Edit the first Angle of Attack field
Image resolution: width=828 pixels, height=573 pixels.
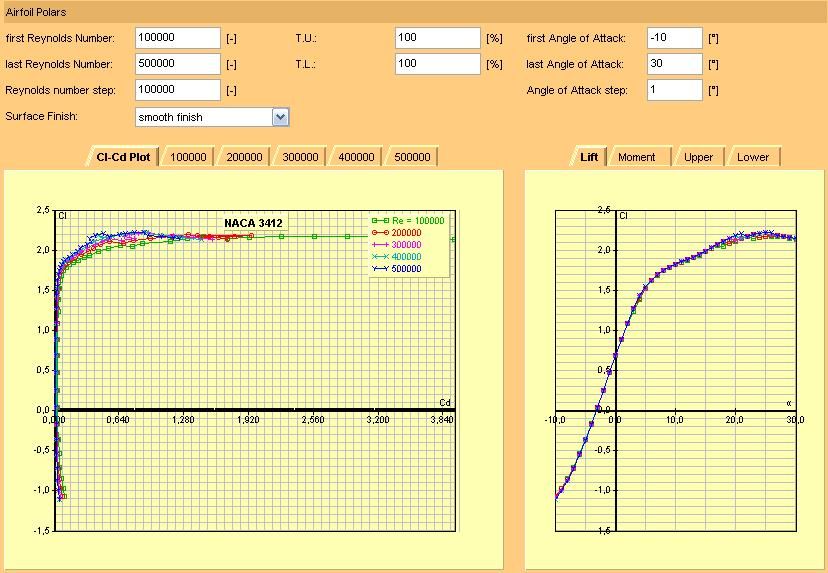click(x=674, y=38)
